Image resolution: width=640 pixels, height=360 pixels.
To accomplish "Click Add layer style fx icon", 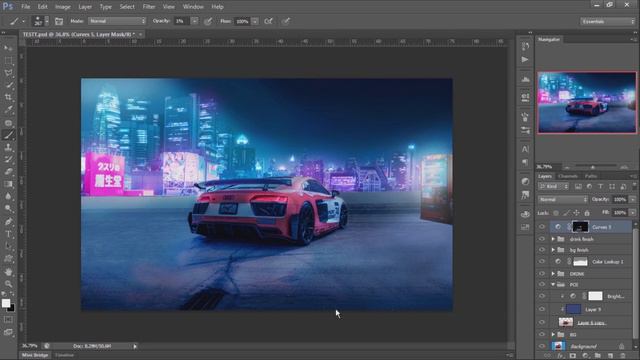I will [560, 356].
